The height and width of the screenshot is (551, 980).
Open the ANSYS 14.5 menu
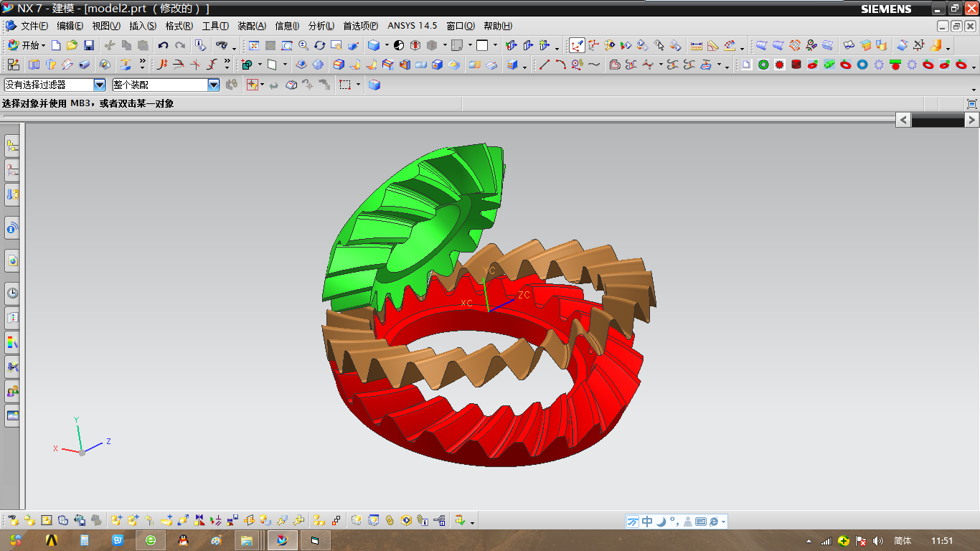pyautogui.click(x=412, y=26)
